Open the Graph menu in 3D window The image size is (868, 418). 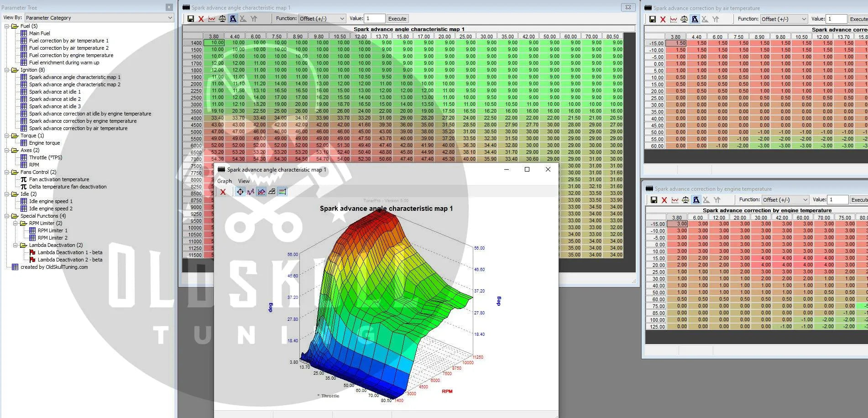[224, 181]
